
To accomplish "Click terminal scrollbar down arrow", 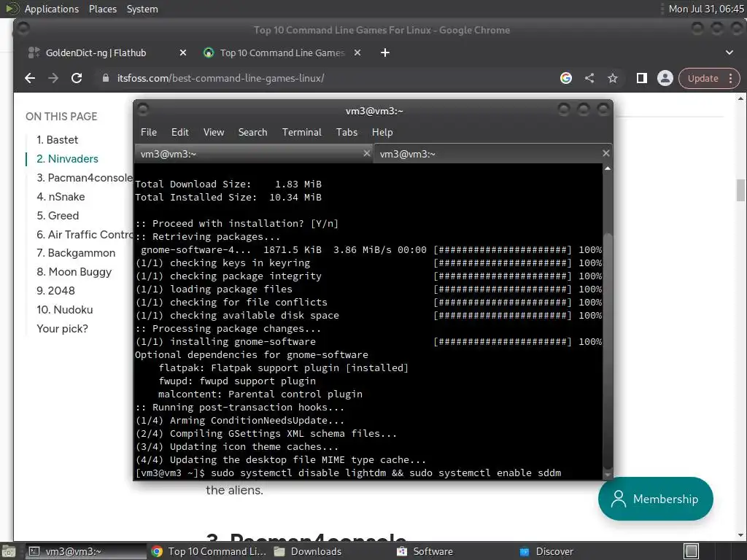I will click(608, 475).
